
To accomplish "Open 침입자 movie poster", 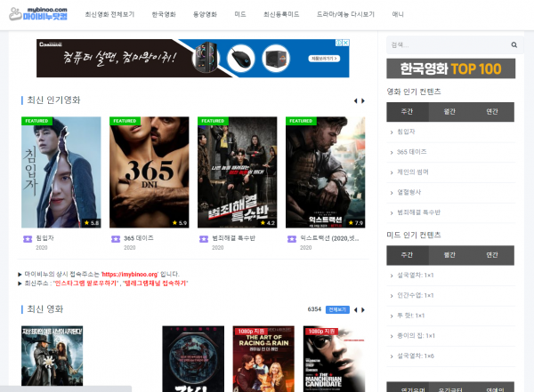I will (x=61, y=172).
